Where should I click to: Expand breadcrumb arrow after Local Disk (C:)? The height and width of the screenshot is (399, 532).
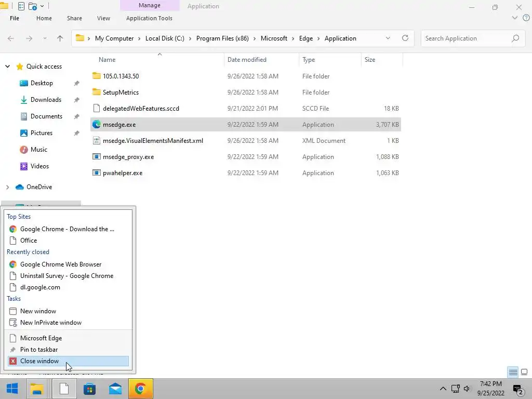tap(190, 38)
